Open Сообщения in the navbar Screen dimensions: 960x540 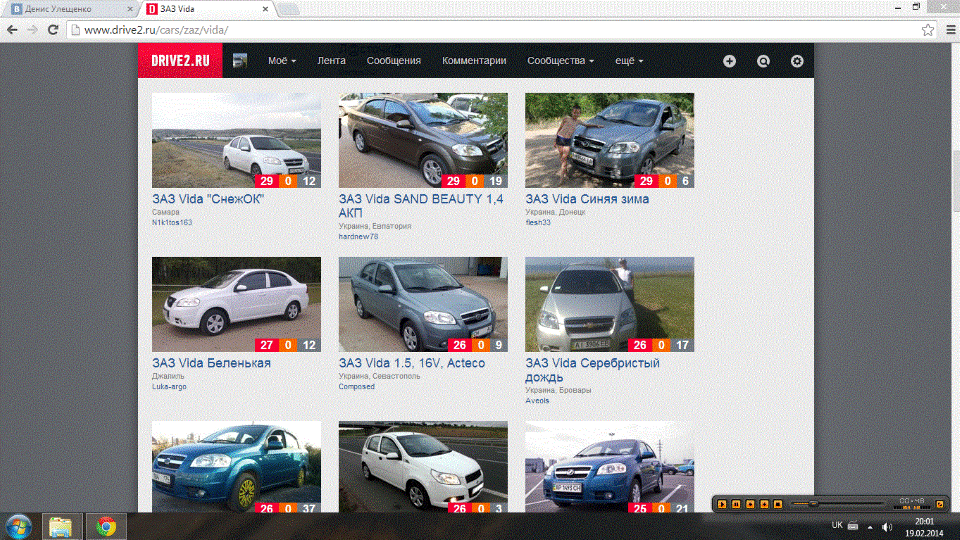coord(394,61)
